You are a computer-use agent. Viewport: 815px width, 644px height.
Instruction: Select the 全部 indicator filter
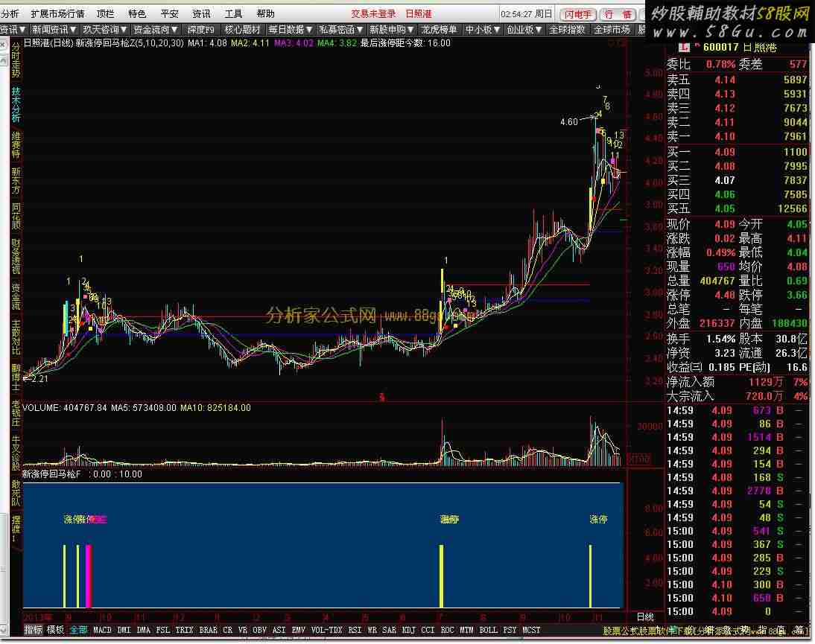pyautogui.click(x=79, y=630)
